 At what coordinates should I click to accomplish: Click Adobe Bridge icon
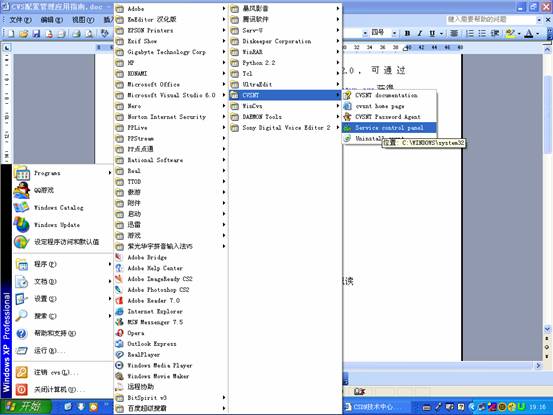click(120, 257)
